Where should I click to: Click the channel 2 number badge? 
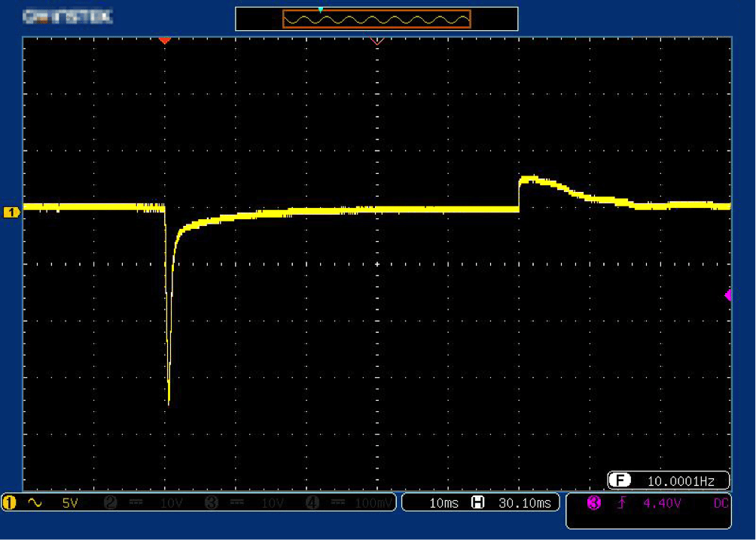pyautogui.click(x=110, y=503)
